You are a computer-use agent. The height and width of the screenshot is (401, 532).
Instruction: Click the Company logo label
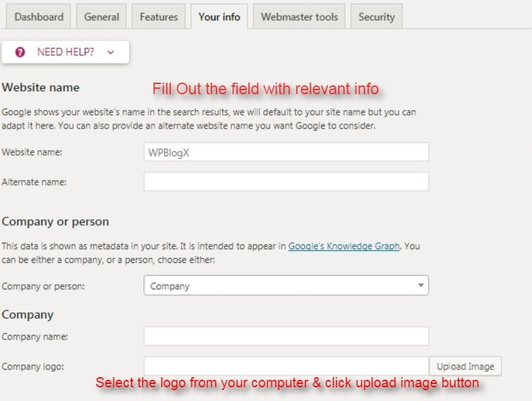[x=33, y=366]
